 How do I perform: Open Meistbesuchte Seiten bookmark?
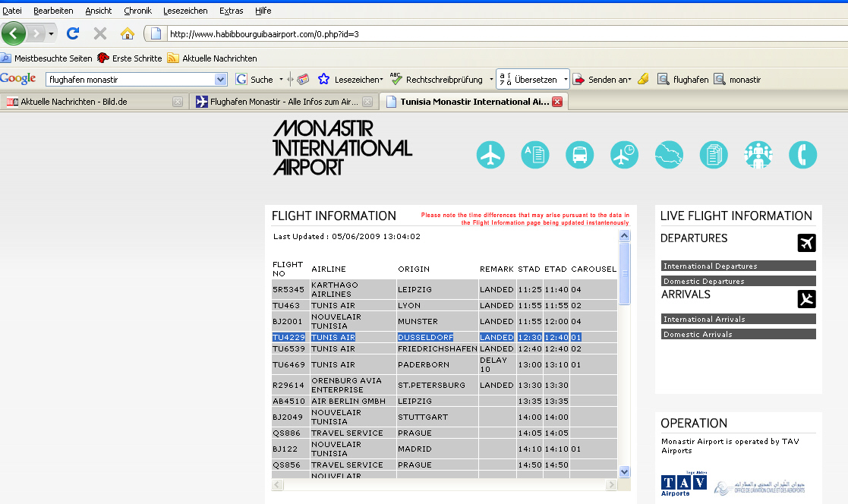click(x=46, y=58)
